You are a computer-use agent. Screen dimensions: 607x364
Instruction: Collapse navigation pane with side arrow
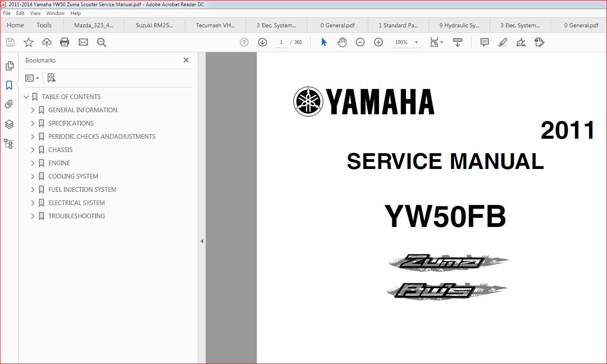coord(202,241)
